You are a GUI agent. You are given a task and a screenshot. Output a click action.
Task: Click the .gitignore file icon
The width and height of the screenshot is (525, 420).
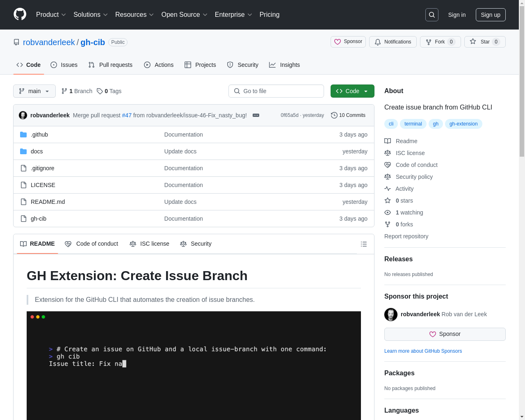tap(23, 168)
